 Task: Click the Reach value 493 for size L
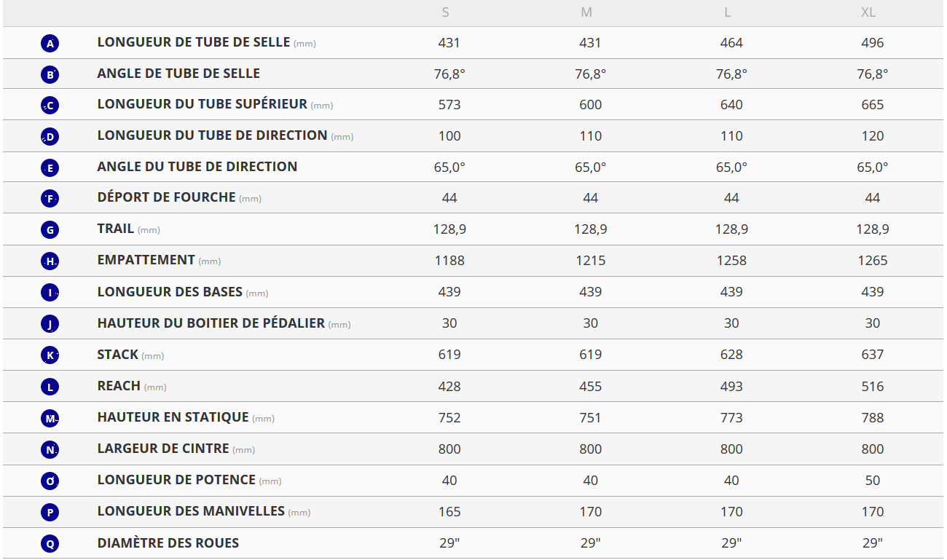coord(731,386)
